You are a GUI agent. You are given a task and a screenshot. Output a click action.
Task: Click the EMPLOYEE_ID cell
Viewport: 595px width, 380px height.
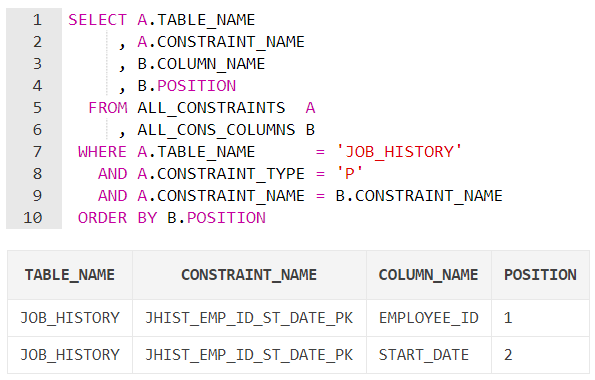428,318
